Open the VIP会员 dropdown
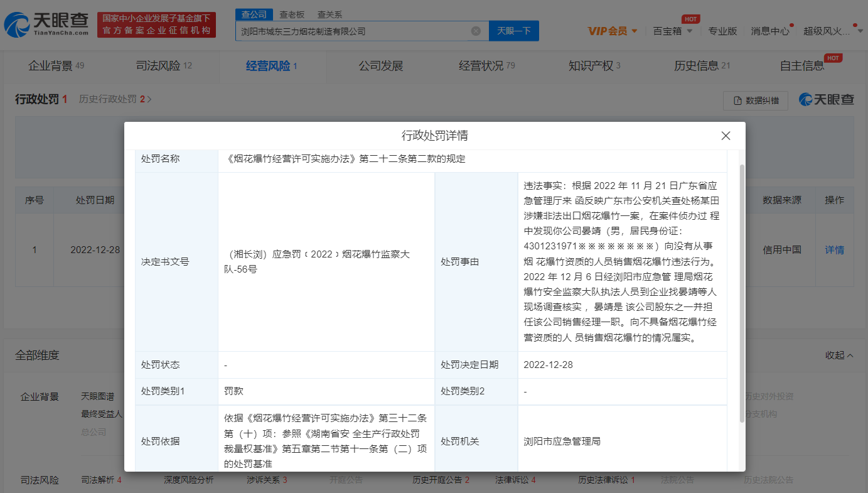The height and width of the screenshot is (493, 868). 613,31
